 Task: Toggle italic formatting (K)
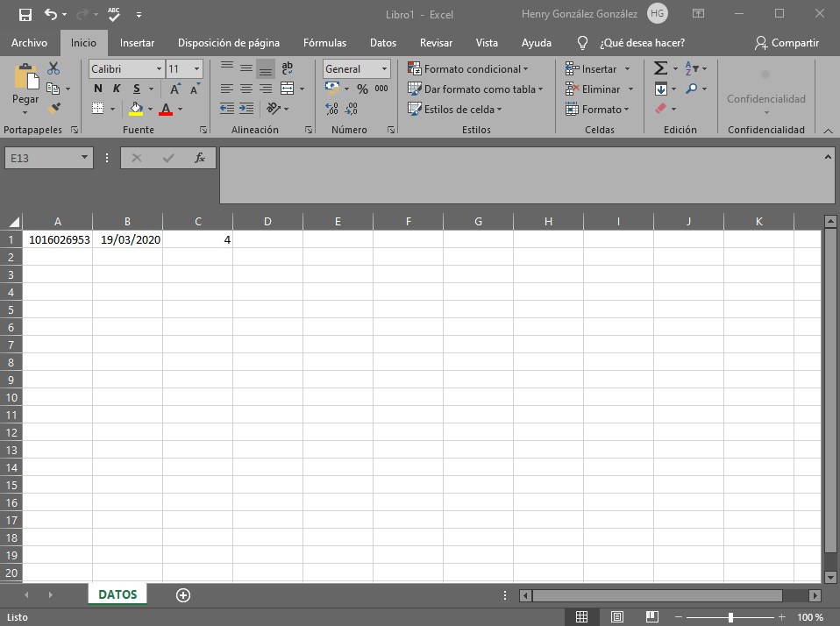point(117,89)
